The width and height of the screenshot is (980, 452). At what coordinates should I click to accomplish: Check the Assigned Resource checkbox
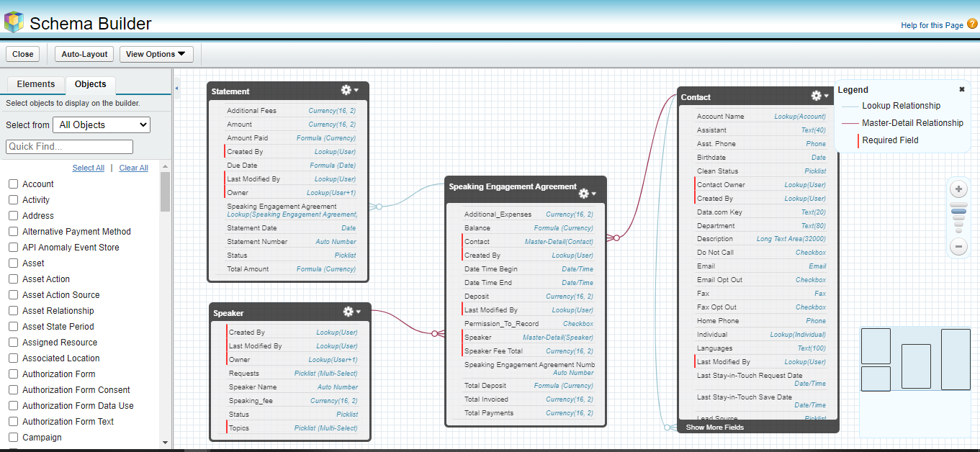13,343
